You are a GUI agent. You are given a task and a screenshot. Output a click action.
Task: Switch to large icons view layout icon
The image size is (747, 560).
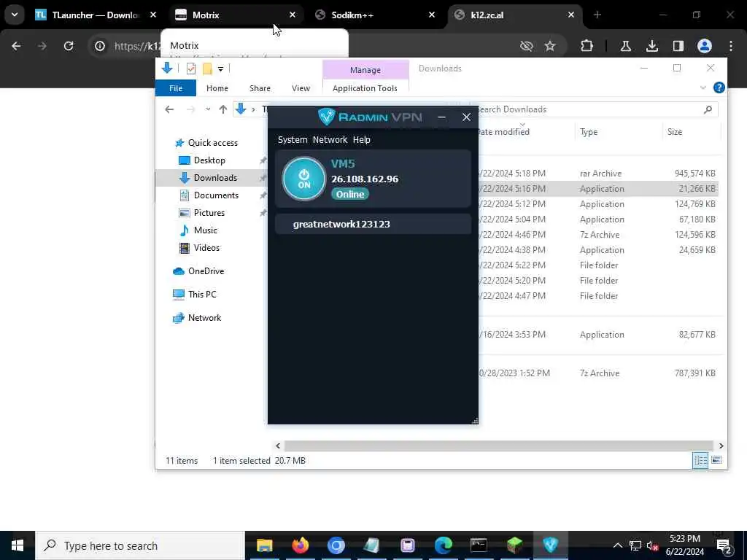pos(716,461)
